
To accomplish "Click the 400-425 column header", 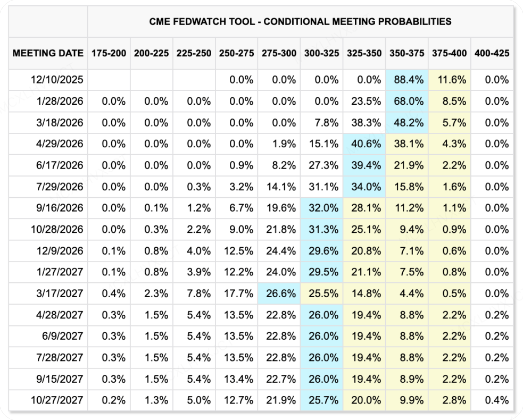I will click(492, 53).
